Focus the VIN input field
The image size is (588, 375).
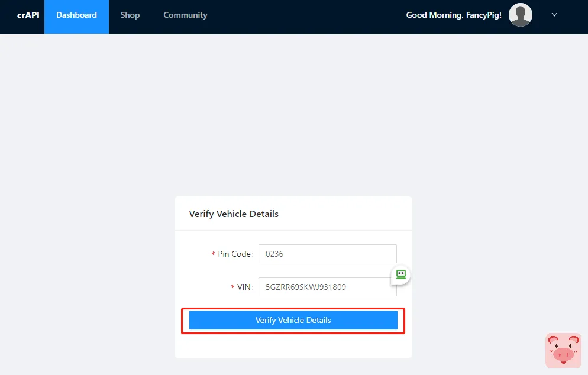(x=322, y=287)
